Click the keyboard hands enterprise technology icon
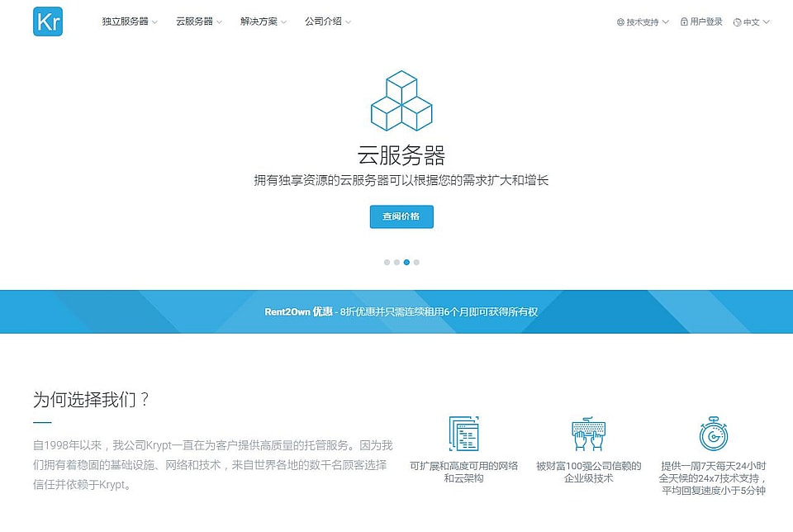The image size is (793, 532). pyautogui.click(x=589, y=434)
